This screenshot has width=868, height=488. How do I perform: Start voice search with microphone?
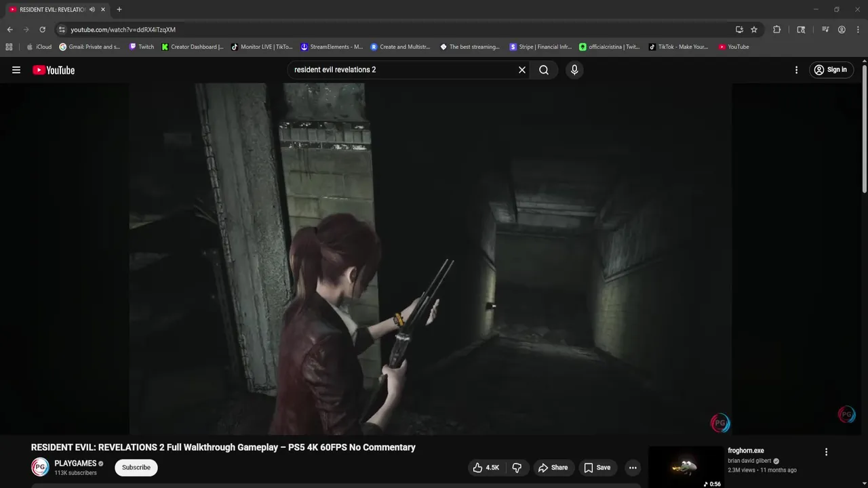tap(574, 70)
